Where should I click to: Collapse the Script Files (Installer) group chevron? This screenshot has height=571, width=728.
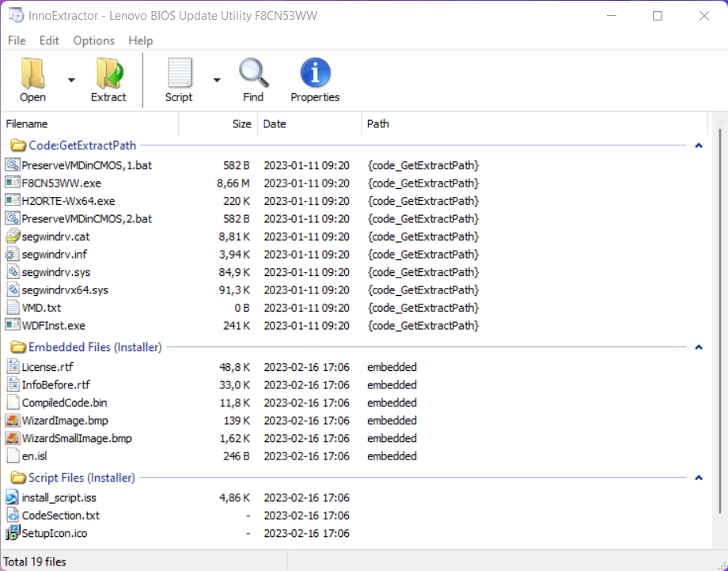coord(699,478)
